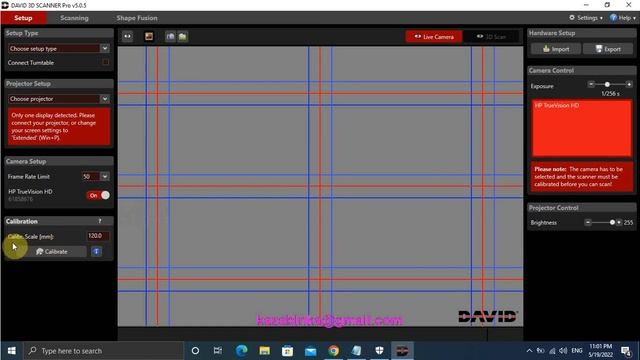Open the Choose setup type dropdown
Viewport: 640px width, 360px height.
click(x=59, y=48)
